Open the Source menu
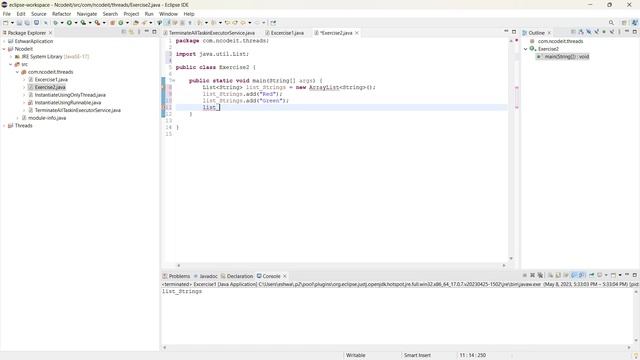Viewport: 640px width, 360px height. pyautogui.click(x=39, y=14)
